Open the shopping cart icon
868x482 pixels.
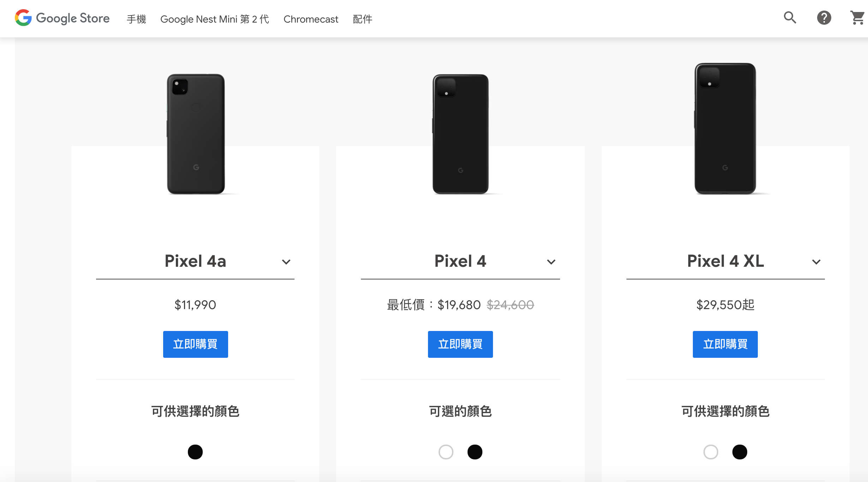pyautogui.click(x=857, y=18)
